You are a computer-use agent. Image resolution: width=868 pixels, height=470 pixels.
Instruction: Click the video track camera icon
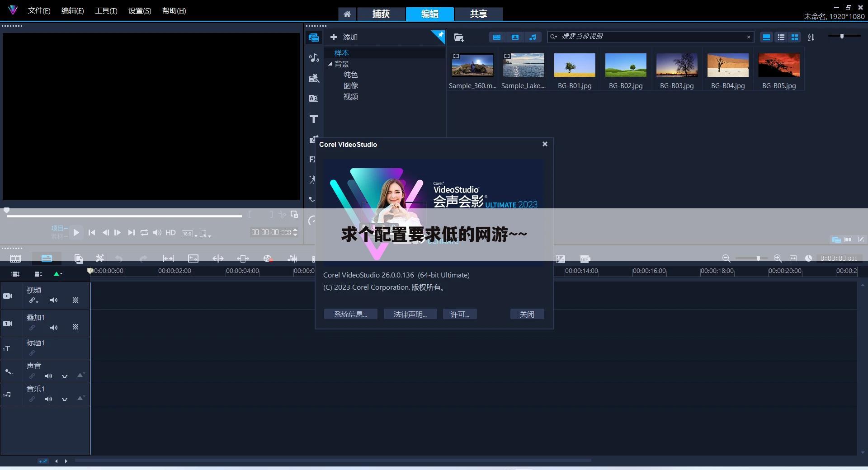[8, 296]
